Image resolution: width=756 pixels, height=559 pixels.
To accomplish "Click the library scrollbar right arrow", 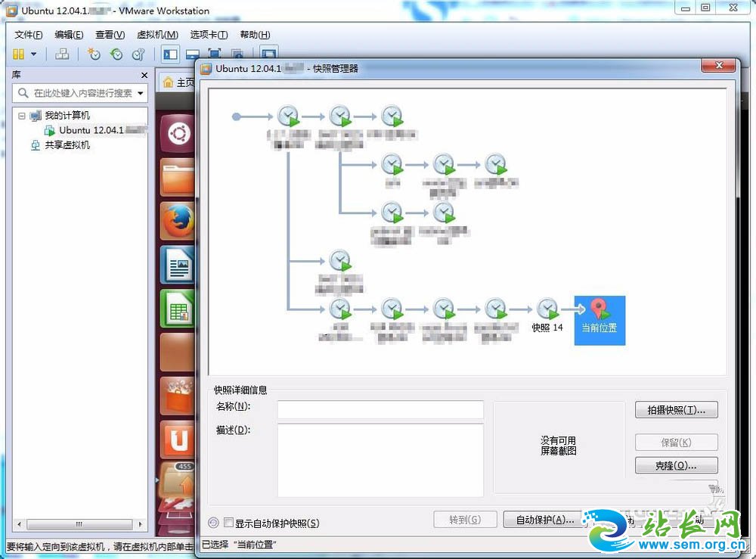I will (141, 523).
